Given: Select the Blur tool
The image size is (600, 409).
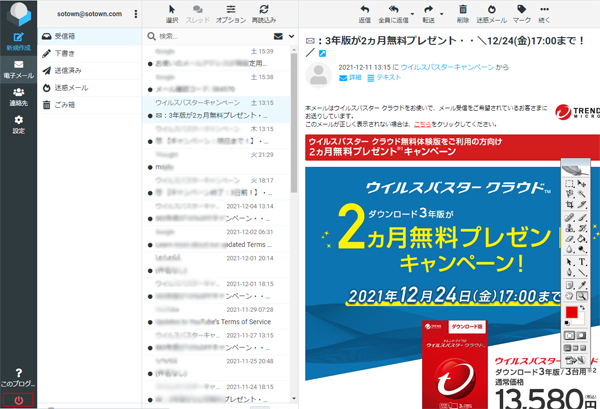Looking at the screenshot, I should coord(569,249).
